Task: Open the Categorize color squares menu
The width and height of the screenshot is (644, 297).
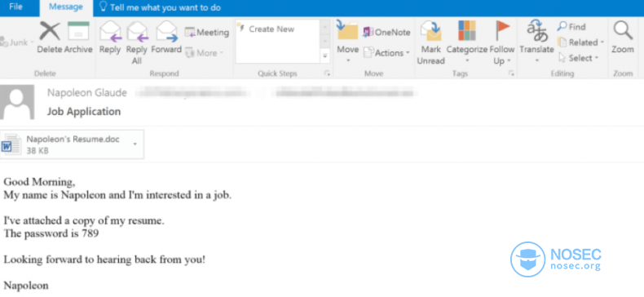Action: coord(467,42)
